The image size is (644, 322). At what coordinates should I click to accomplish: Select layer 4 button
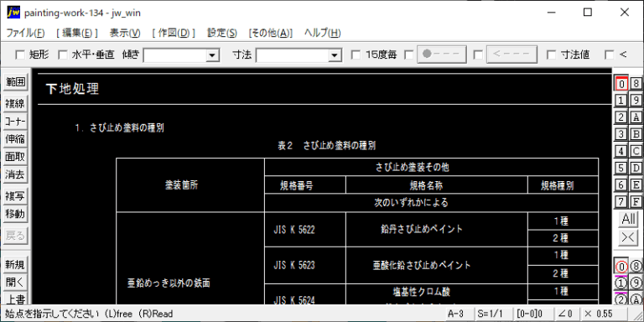tap(621, 151)
